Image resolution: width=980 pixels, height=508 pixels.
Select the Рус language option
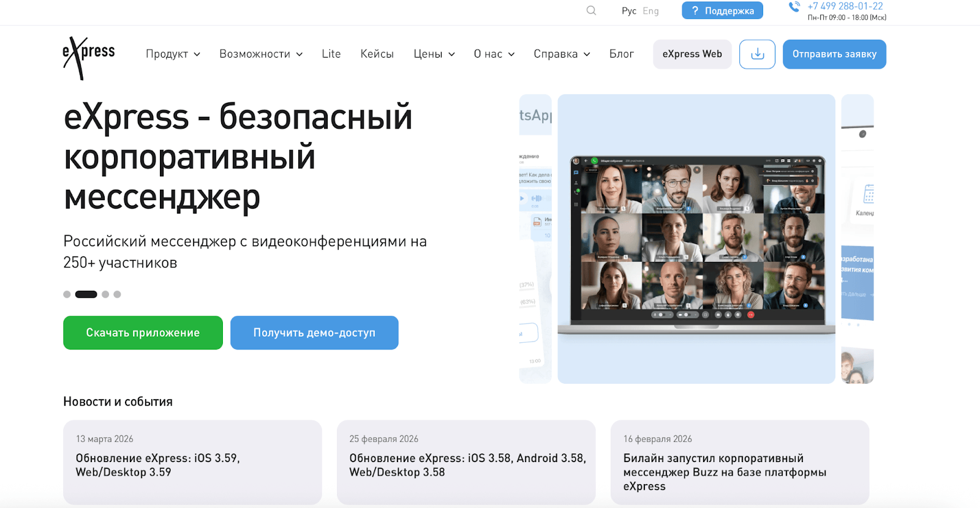(628, 11)
